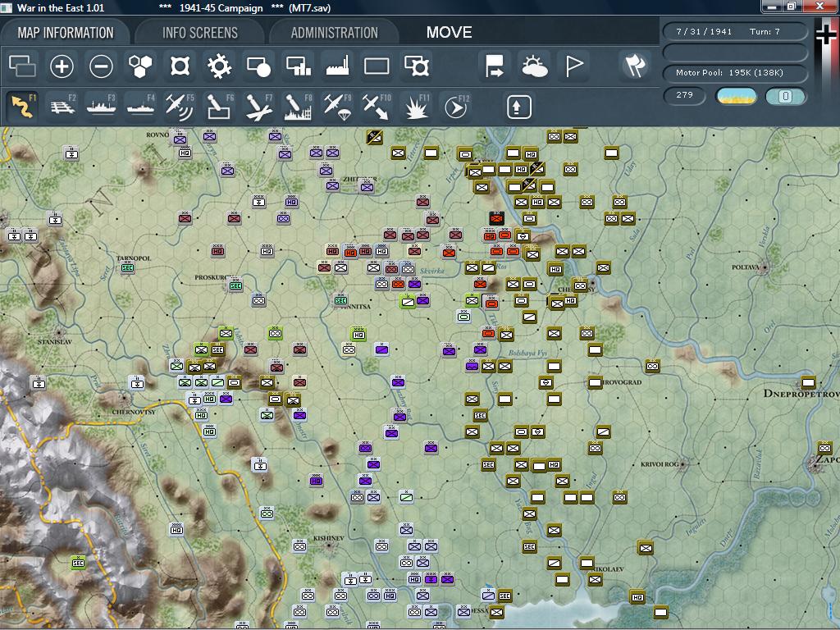The image size is (840, 630).
Task: Choose air recon mode (F5)
Action: pyautogui.click(x=180, y=107)
